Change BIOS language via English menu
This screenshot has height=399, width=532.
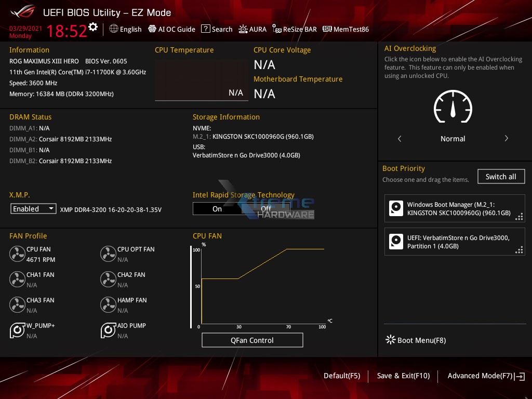point(125,29)
